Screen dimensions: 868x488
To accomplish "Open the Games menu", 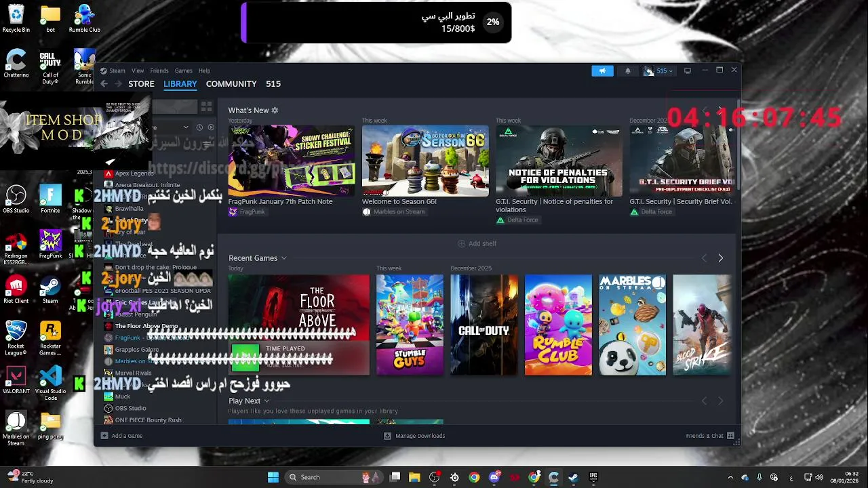I will 184,70.
